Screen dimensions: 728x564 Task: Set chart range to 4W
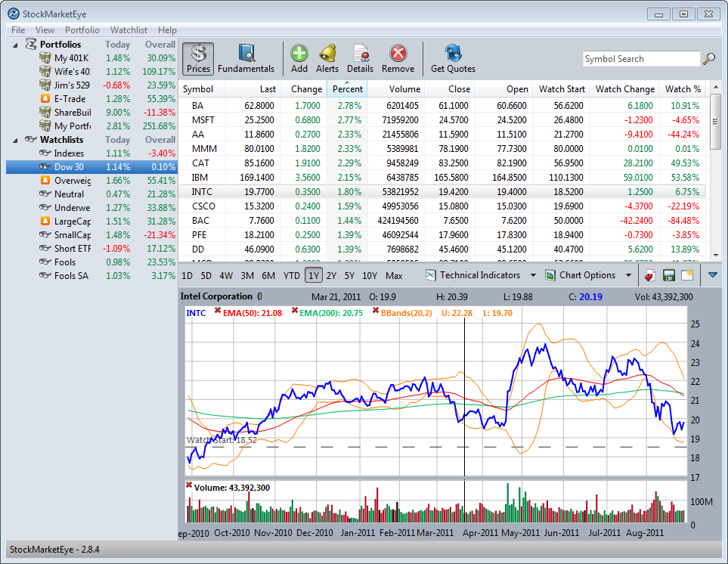click(x=226, y=276)
